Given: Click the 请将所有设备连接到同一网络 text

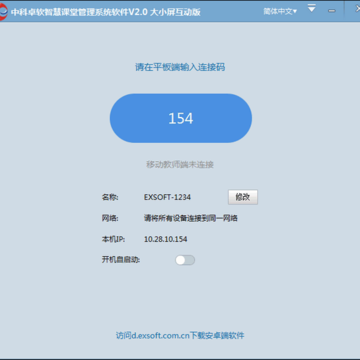Looking at the screenshot, I should (191, 218).
